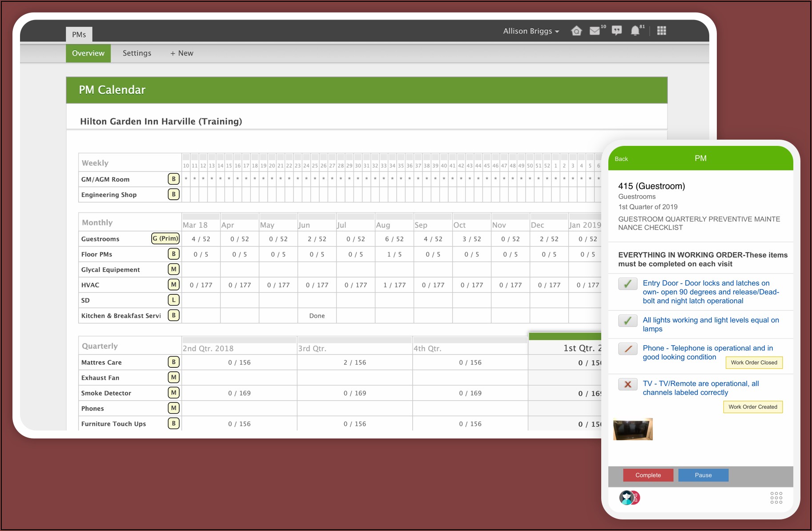Tap the dotted grid menu in mobile footer
The image size is (812, 531).
(776, 498)
